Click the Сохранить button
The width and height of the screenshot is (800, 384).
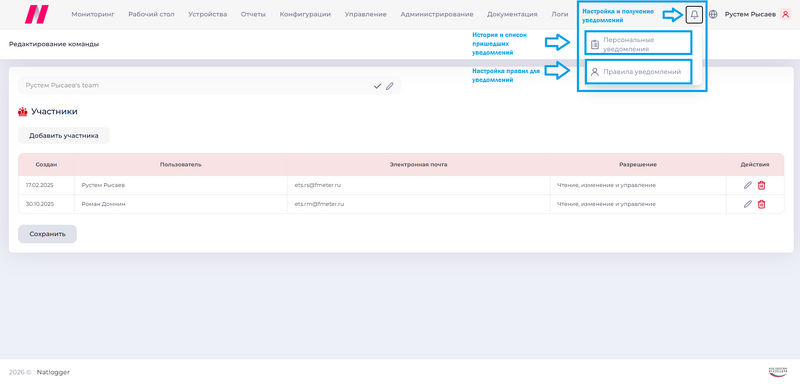pos(47,234)
